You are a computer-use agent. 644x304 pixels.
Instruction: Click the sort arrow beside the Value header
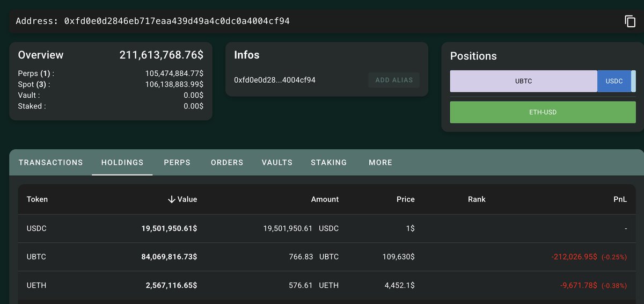click(x=171, y=199)
